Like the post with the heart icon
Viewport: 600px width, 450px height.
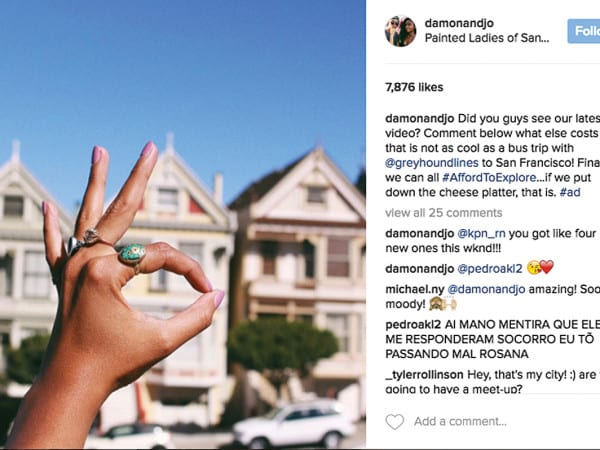(395, 422)
